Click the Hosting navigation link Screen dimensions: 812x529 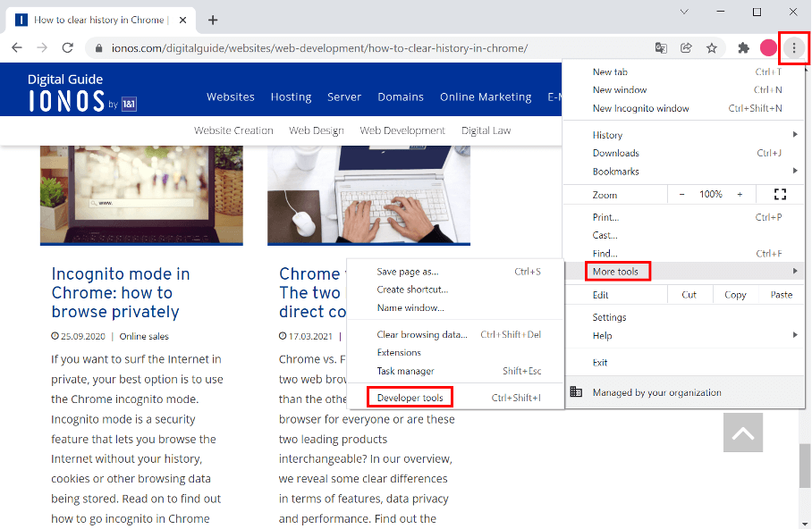click(x=291, y=97)
